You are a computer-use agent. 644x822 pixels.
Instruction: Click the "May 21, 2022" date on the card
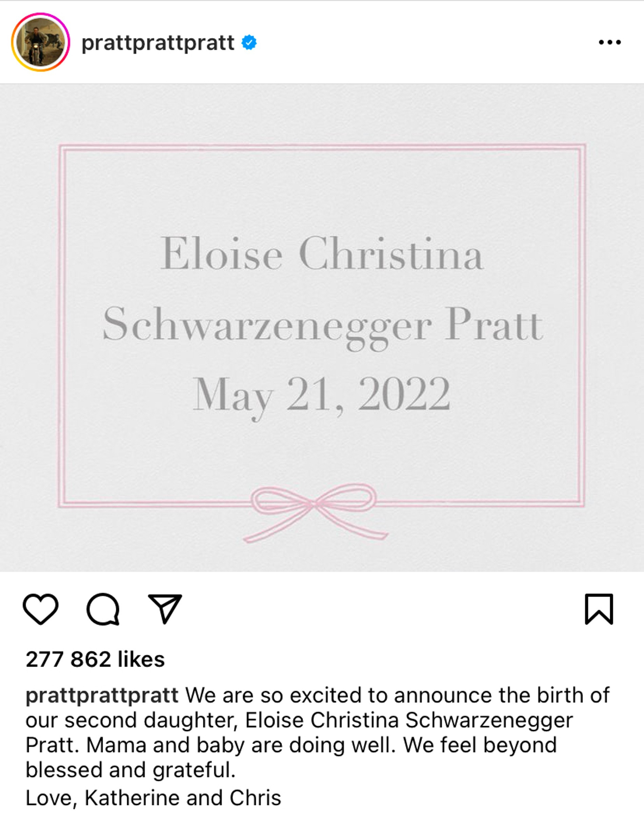tap(322, 397)
